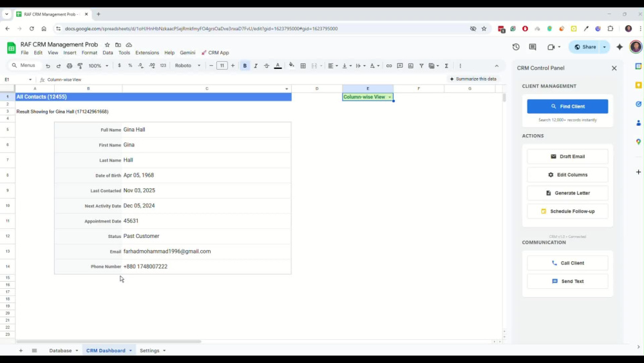Click the Undo icon in toolbar
The width and height of the screenshot is (644, 363).
click(x=48, y=66)
